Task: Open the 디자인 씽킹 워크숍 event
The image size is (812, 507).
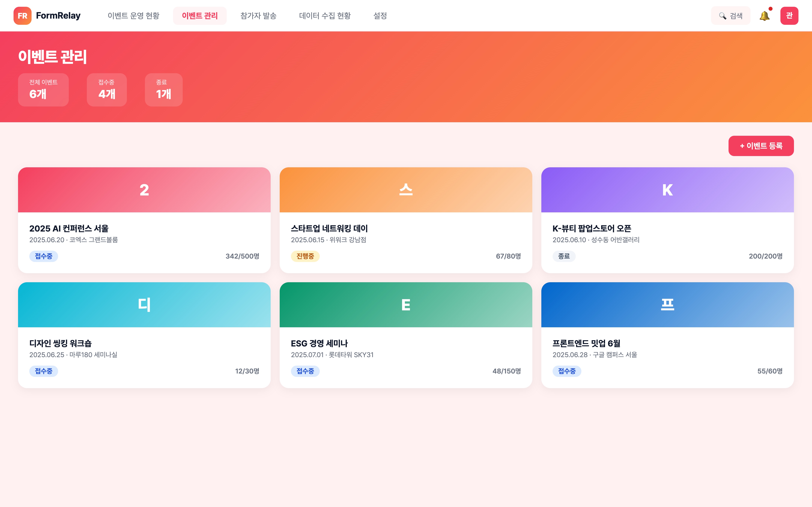Action: [x=61, y=343]
